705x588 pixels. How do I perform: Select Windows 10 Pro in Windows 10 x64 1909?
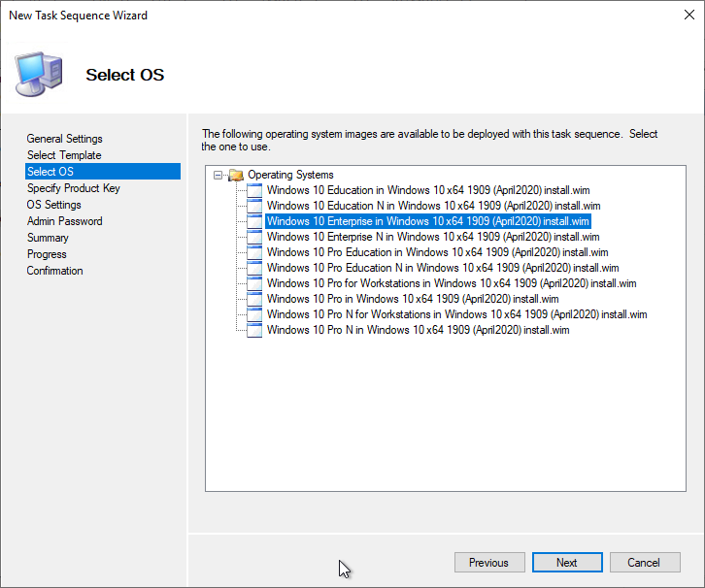[x=413, y=299]
